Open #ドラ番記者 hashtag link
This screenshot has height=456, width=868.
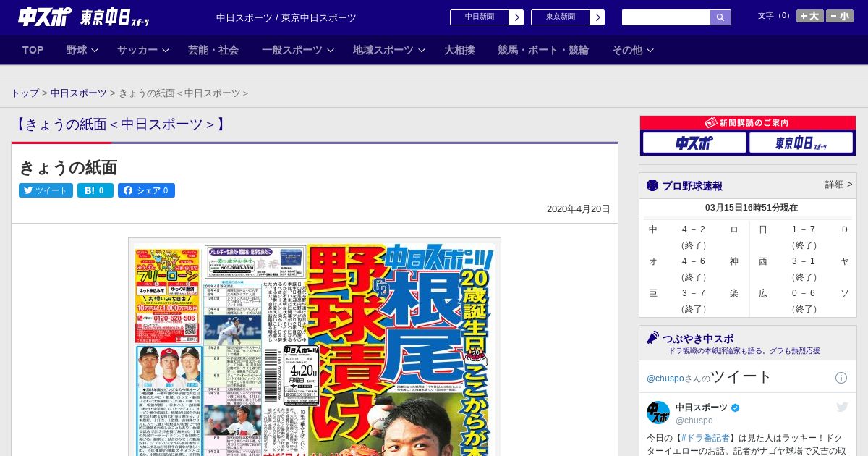[x=705, y=438]
